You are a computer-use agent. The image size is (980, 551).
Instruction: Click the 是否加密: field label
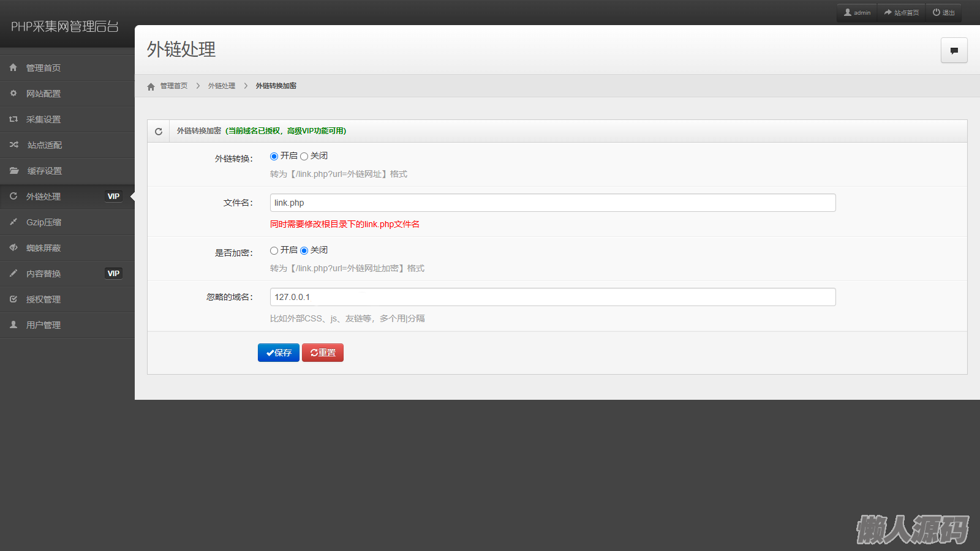(x=233, y=253)
